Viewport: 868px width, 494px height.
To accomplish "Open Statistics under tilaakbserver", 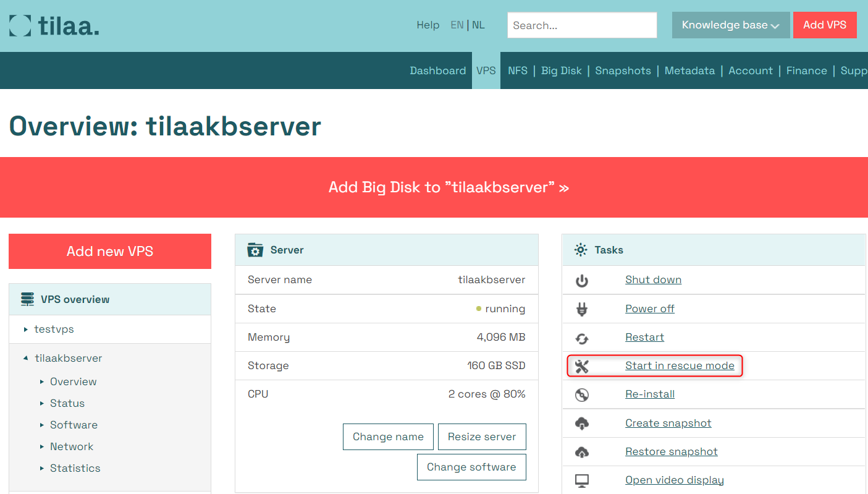I will (75, 468).
